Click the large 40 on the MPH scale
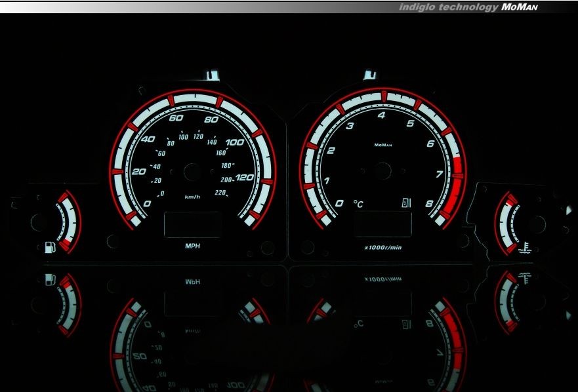Viewport: 578px width, 392px height. click(148, 139)
